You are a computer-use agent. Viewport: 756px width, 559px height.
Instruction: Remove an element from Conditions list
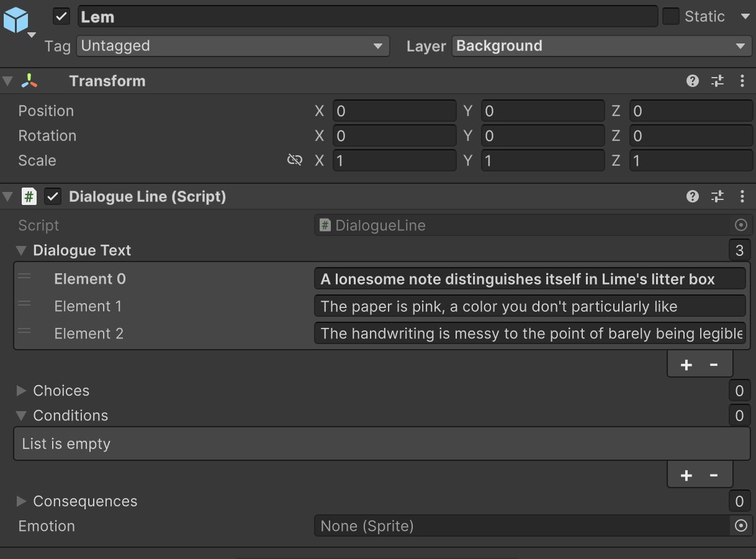coord(714,475)
